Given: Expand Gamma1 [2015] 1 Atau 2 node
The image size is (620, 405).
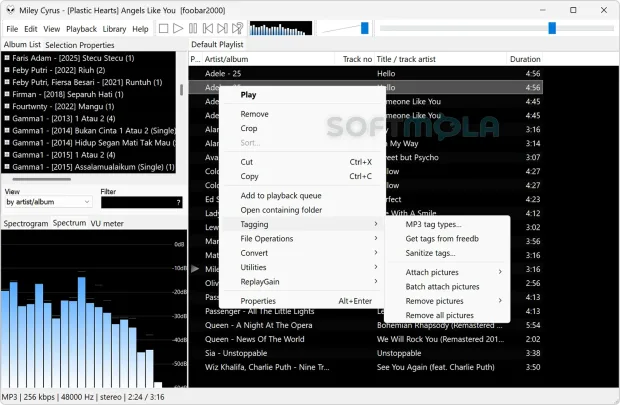Looking at the screenshot, I should tap(7, 155).
